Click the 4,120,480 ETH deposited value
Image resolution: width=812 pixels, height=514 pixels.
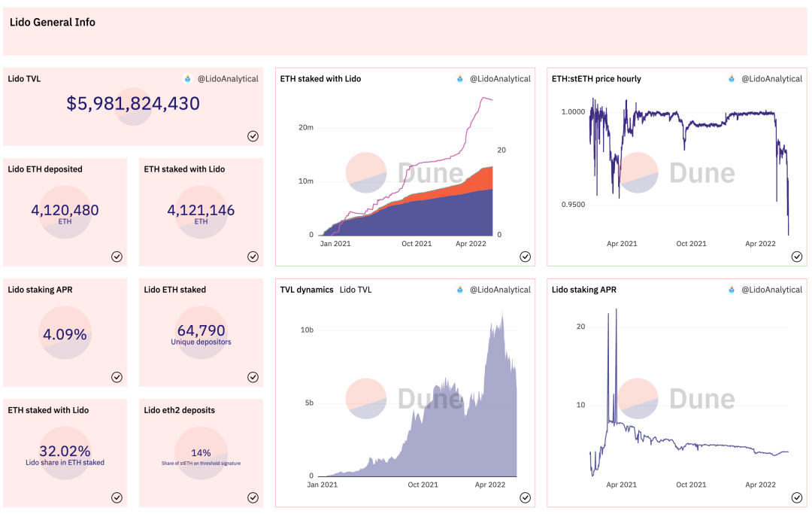pos(65,210)
